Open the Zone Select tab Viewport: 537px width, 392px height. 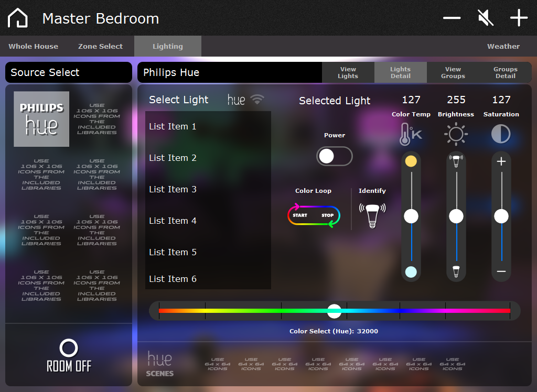pos(100,46)
